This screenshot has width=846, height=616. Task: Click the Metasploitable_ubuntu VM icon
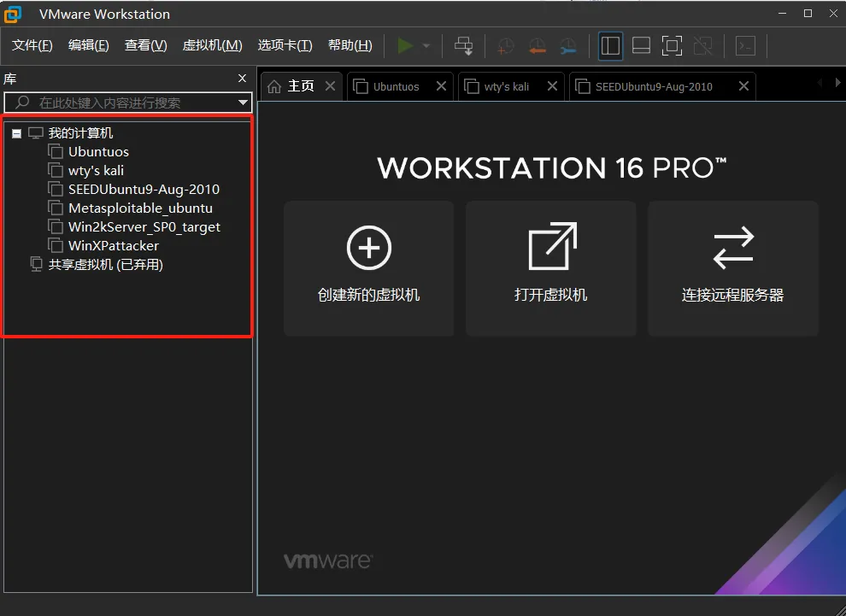coord(56,208)
